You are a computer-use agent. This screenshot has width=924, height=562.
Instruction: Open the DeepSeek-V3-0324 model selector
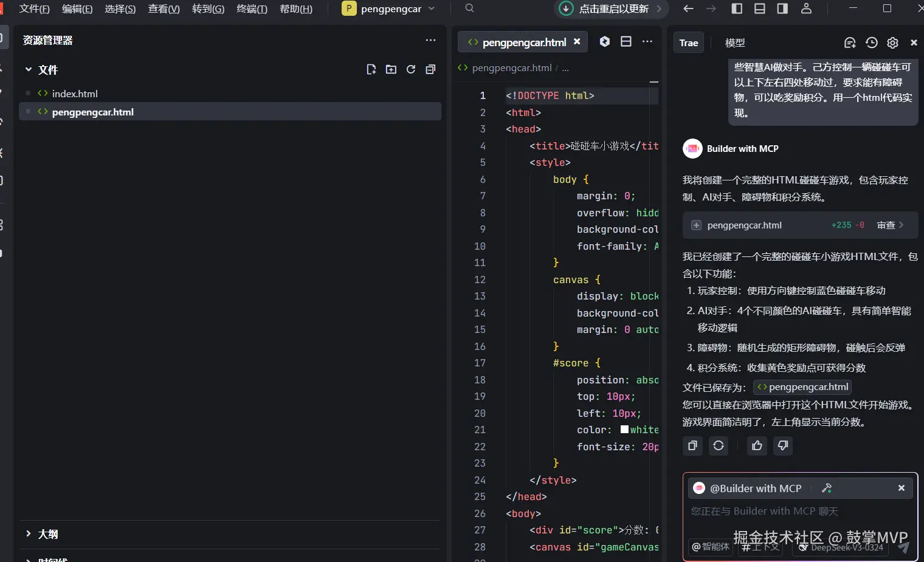[x=841, y=547]
